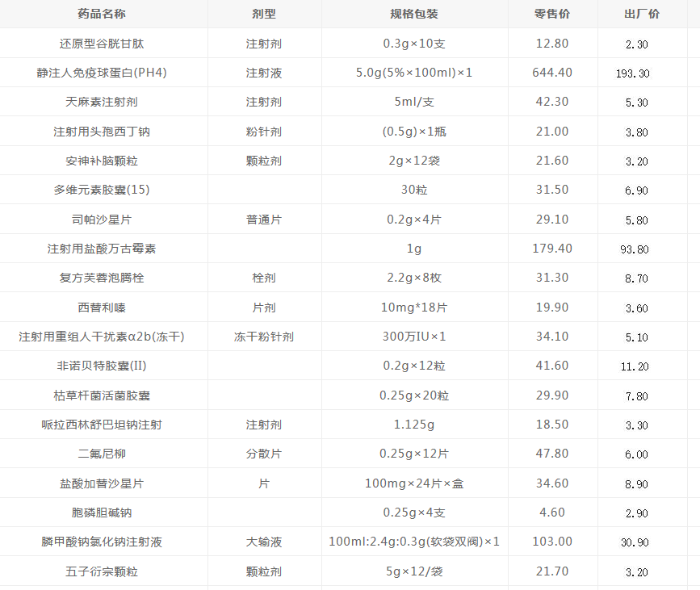Select the 100ml:2.4g:0.3g(软袋双阀)×1 cell
The width and height of the screenshot is (700, 590).
414,542
